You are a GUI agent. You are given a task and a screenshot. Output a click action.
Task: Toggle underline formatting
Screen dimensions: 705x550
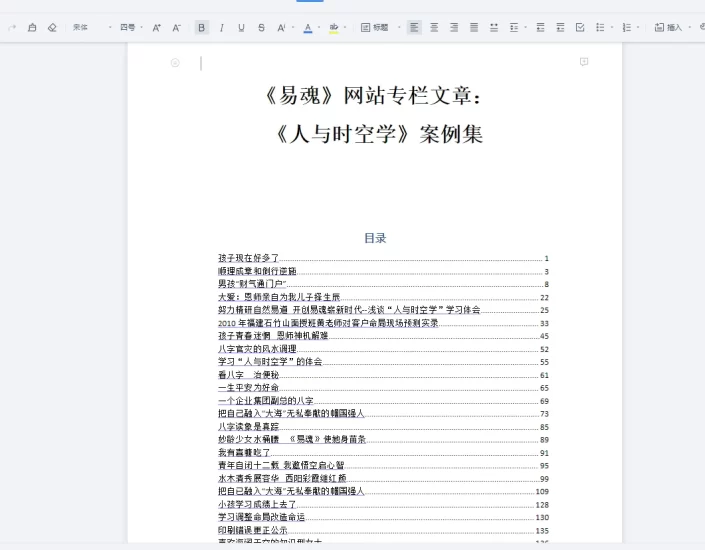pyautogui.click(x=241, y=28)
